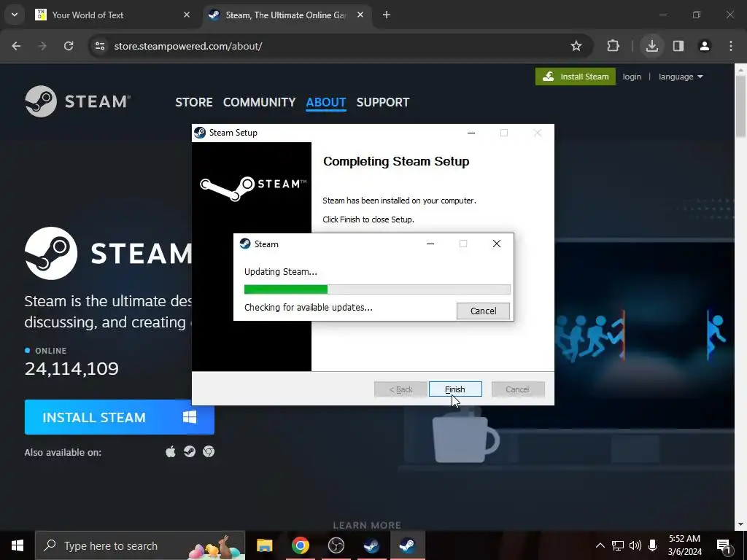The width and height of the screenshot is (747, 560).
Task: View site information icon
Action: point(100,46)
